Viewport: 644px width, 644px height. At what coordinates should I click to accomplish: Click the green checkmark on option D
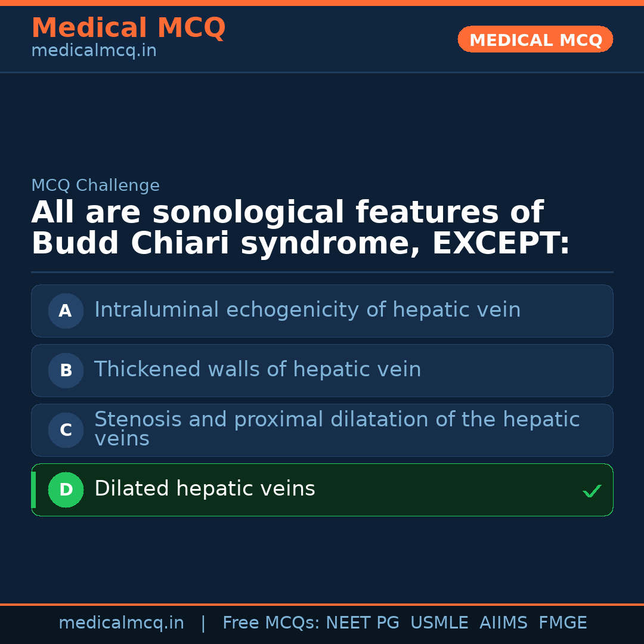point(592,491)
